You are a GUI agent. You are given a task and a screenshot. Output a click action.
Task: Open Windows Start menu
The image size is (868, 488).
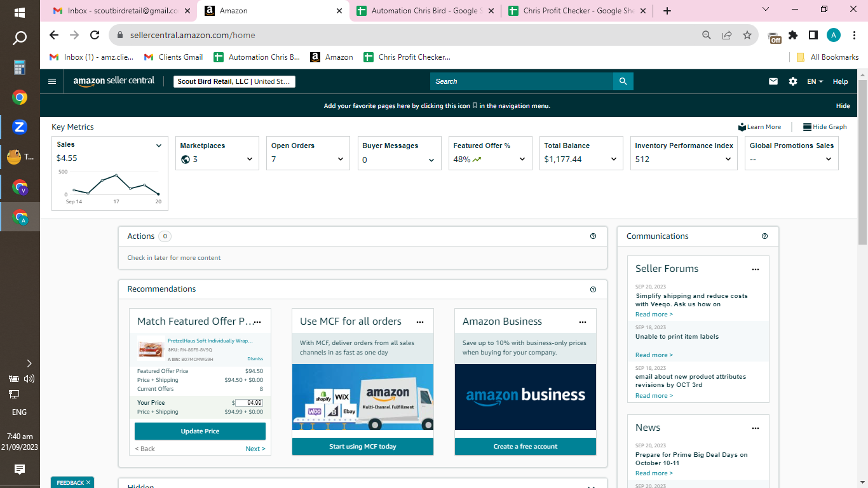click(20, 12)
